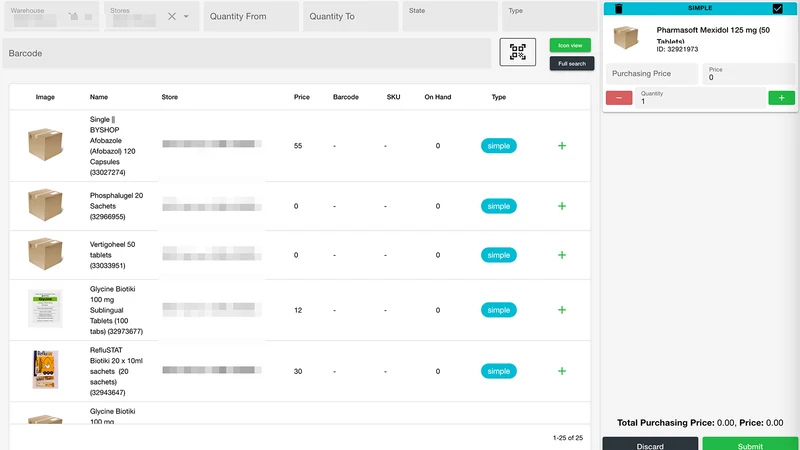This screenshot has width=800, height=450.
Task: Discard the current order
Action: click(x=650, y=444)
